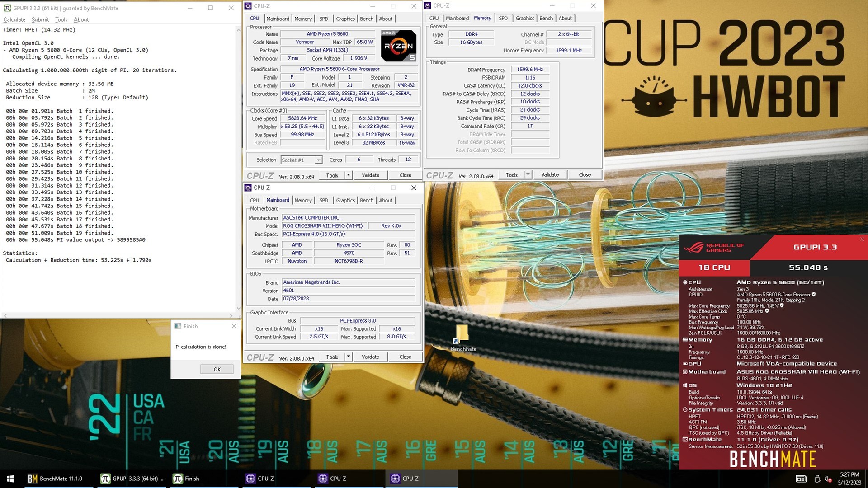
Task: Close the Finish dialog with its X
Action: [234, 326]
